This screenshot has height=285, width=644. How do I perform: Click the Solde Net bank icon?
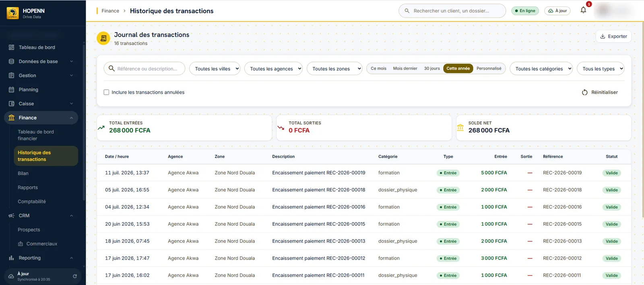pos(460,127)
